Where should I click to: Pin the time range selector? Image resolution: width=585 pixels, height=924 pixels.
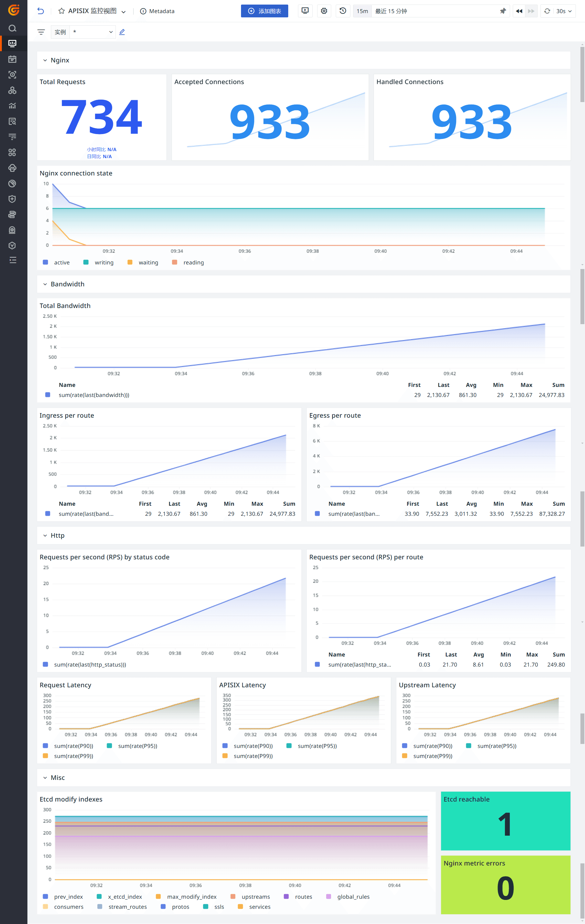[503, 11]
